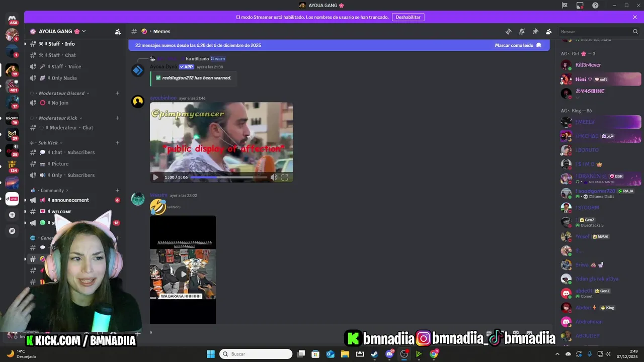Open File Explorer from the taskbar

coord(345,354)
